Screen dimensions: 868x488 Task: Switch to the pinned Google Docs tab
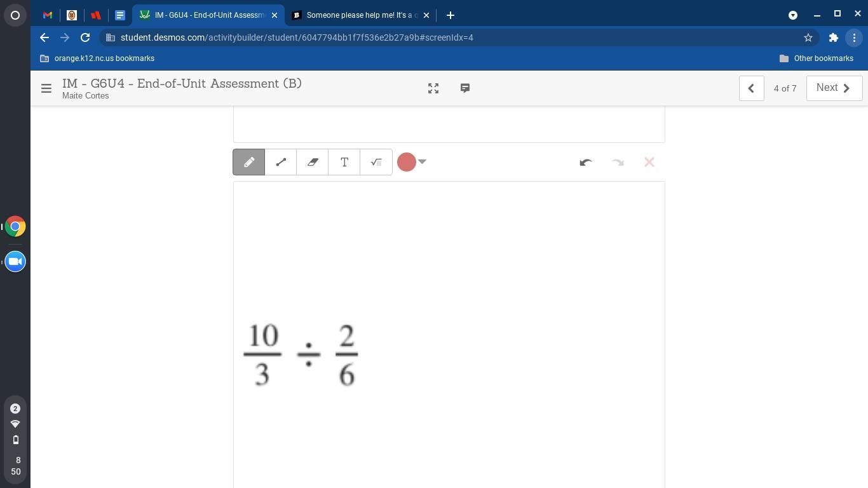[x=120, y=15]
